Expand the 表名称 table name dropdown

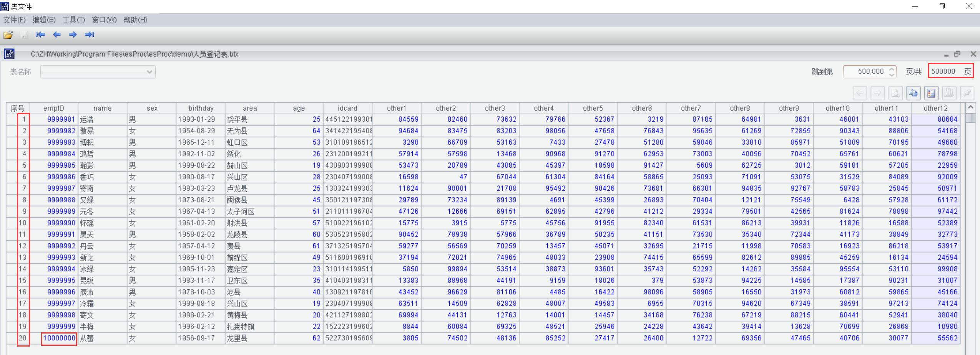tap(149, 72)
